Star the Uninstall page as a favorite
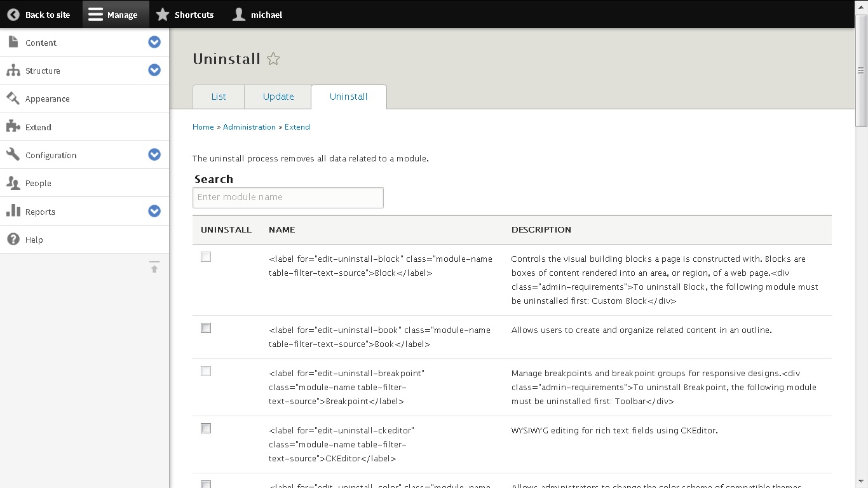 [273, 58]
